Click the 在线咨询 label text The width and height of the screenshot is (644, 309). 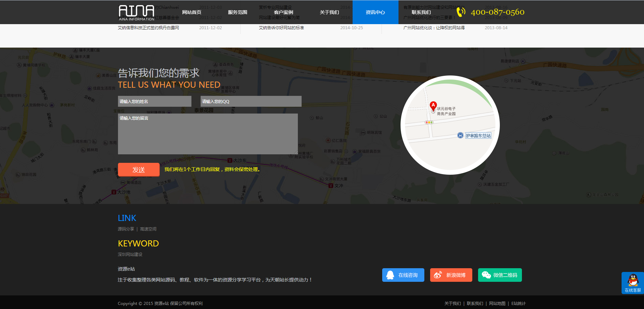pos(408,275)
